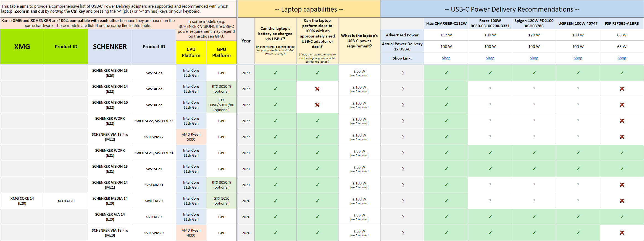Click the red dock-performance X for SVS14E22
Screen dimensions: 644x241
coord(317,89)
